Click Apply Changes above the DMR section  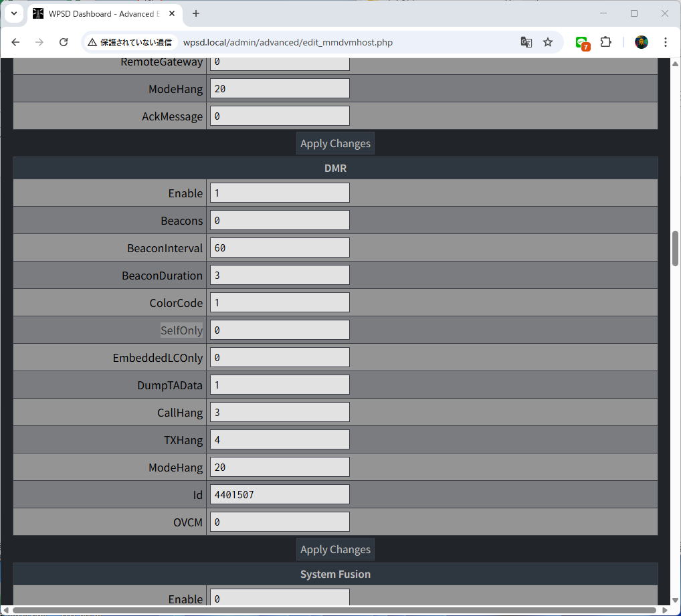(x=335, y=143)
